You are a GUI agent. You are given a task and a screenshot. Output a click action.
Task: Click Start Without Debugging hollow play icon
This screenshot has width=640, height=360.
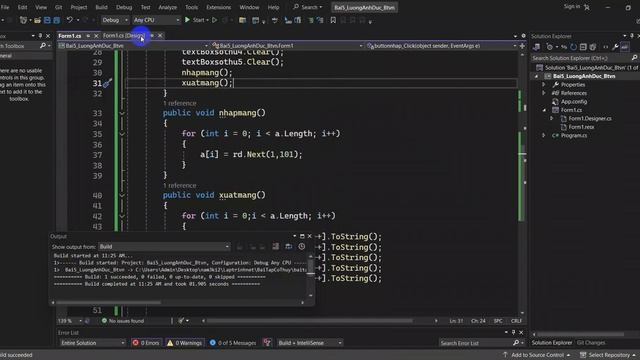(x=214, y=20)
